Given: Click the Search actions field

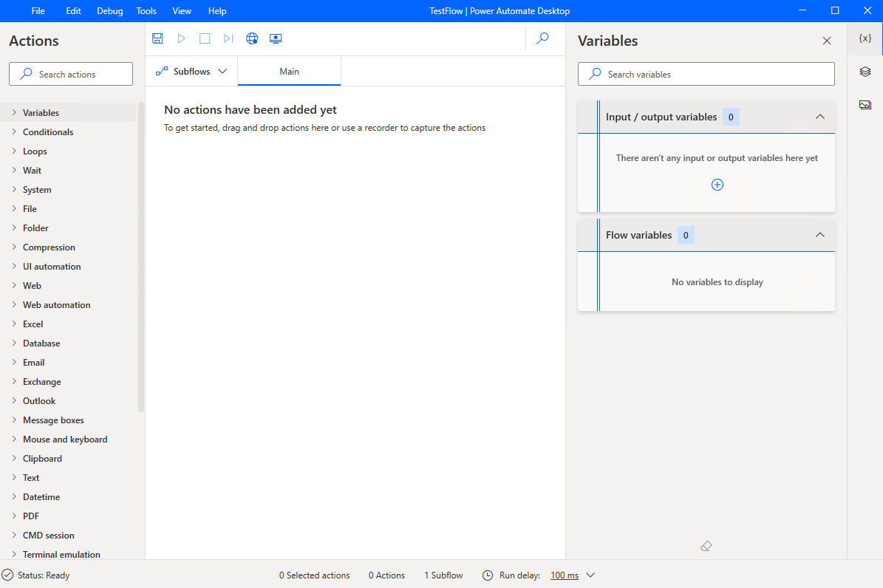Looking at the screenshot, I should point(71,74).
